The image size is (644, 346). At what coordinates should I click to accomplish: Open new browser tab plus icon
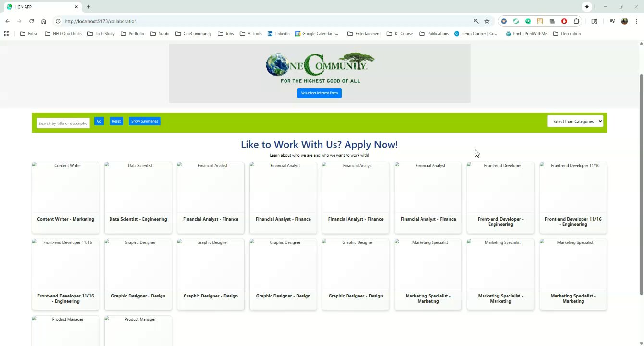point(88,7)
